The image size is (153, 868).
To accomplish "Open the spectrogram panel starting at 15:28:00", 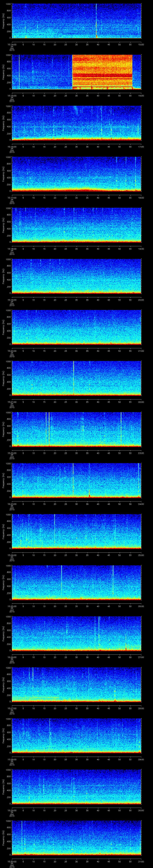I will (x=77, y=736).
